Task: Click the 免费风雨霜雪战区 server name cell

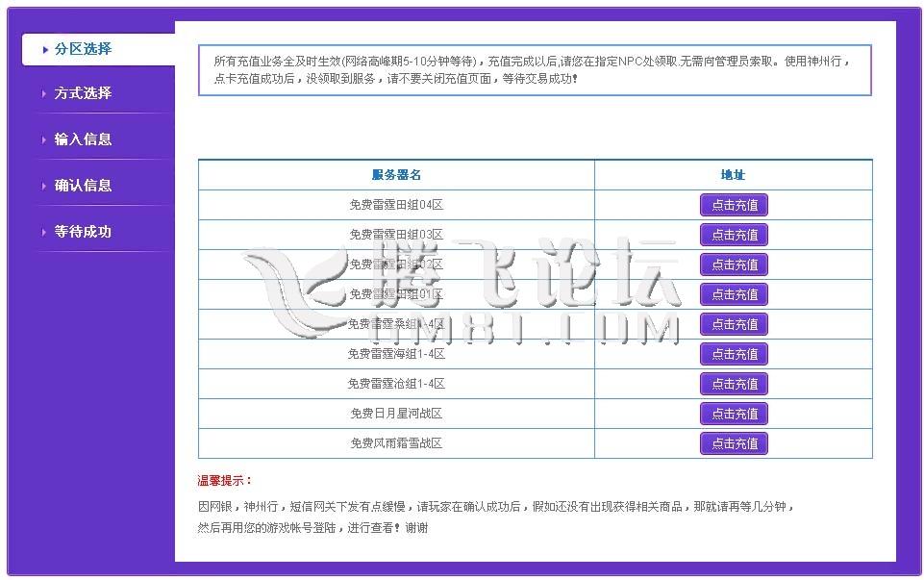Action: click(x=396, y=443)
